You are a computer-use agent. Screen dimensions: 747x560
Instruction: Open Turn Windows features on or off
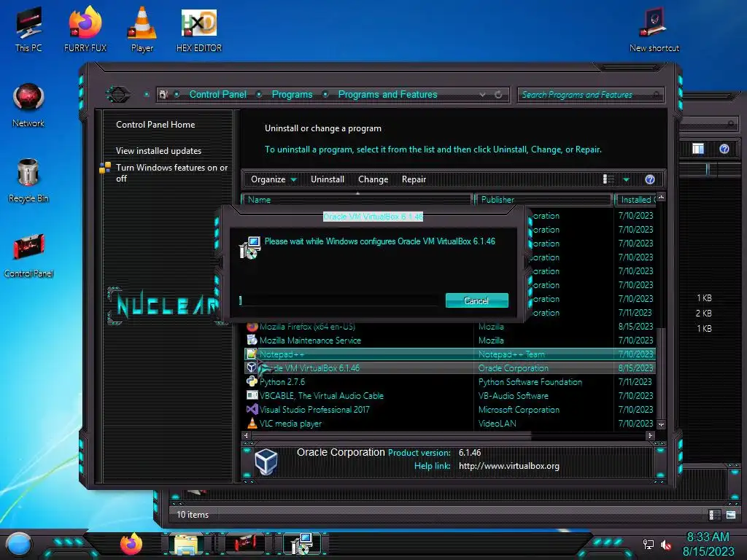[x=171, y=173]
